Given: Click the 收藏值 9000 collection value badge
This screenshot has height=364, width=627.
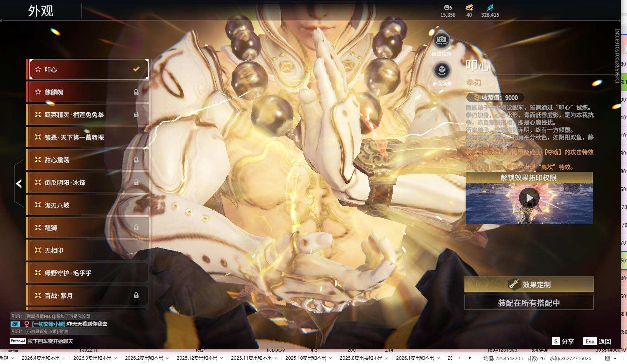Looking at the screenshot, I should coord(495,98).
